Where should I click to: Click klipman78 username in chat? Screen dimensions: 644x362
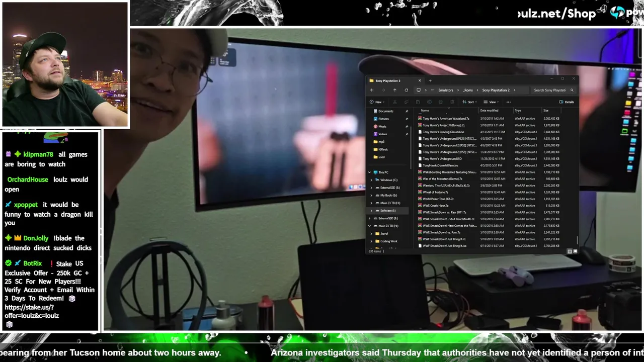tap(38, 154)
